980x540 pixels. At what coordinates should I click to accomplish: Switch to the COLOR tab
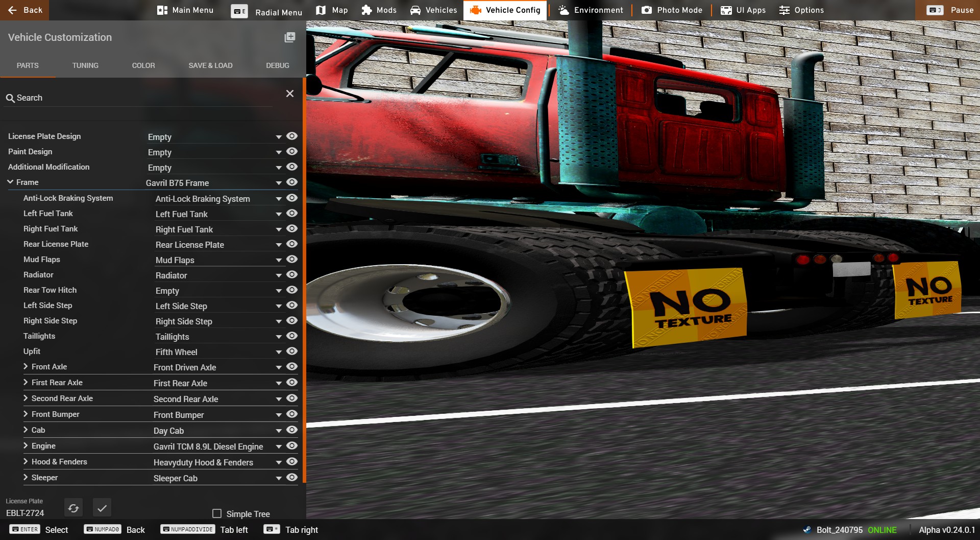tap(143, 65)
